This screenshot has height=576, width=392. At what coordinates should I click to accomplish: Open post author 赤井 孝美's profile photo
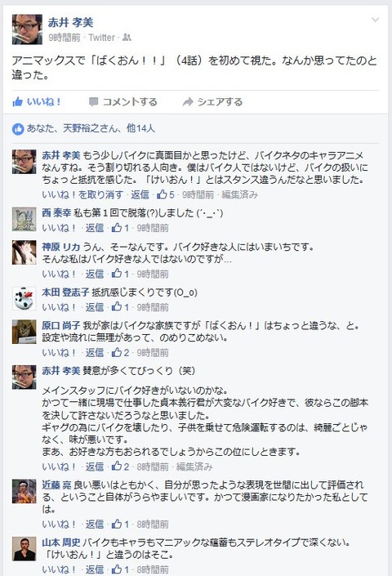[27, 29]
